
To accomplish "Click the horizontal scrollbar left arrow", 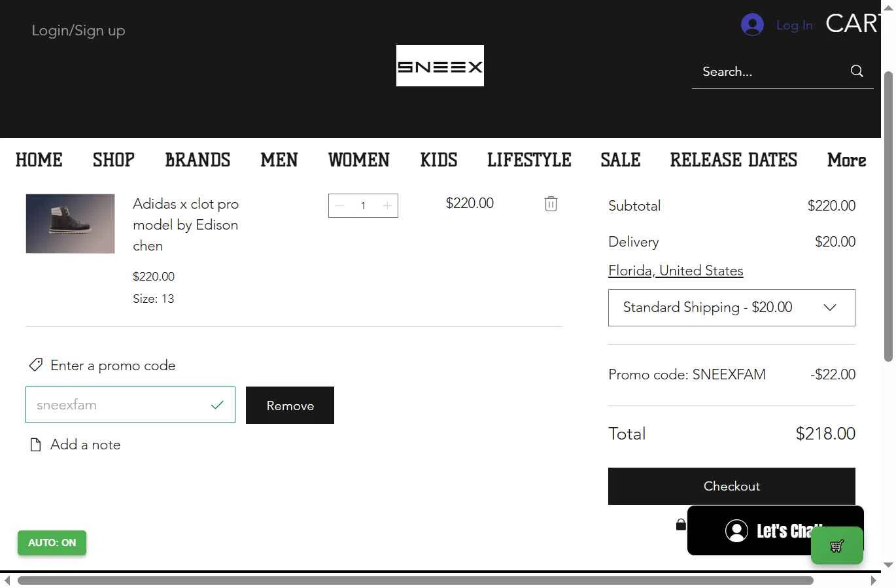I will (7, 580).
